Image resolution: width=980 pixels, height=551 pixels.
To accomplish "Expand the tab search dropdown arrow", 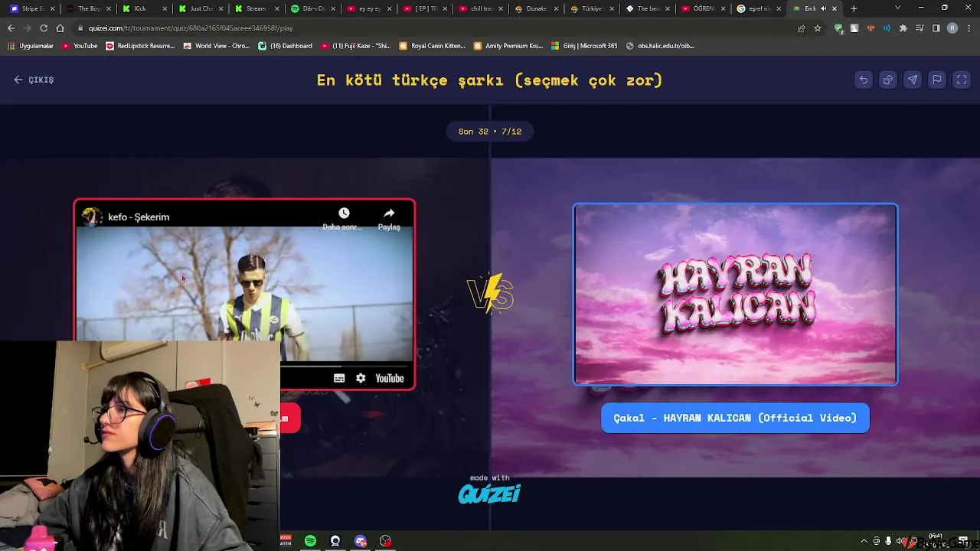I will click(x=897, y=8).
